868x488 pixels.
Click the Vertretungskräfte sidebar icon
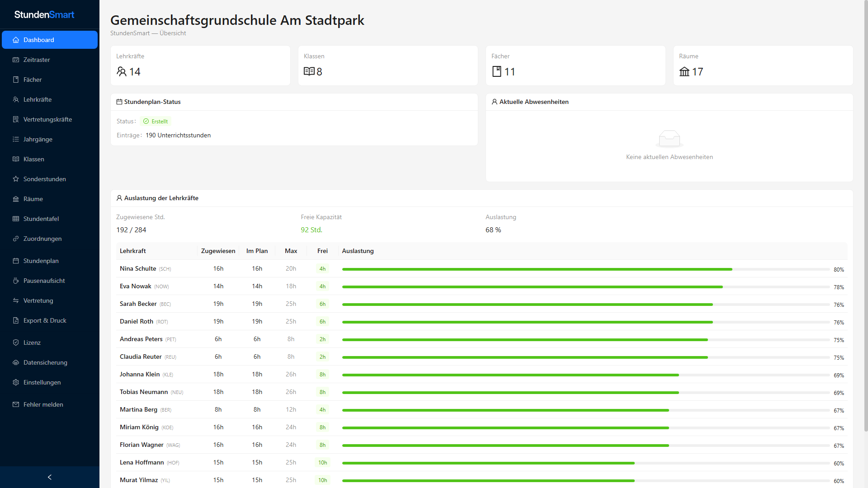[16, 119]
